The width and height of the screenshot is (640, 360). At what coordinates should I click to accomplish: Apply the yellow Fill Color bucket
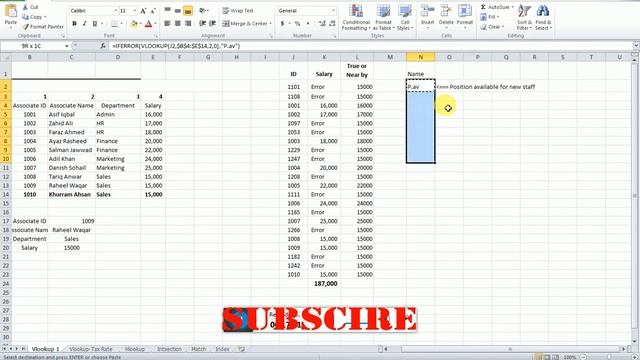tap(133, 24)
